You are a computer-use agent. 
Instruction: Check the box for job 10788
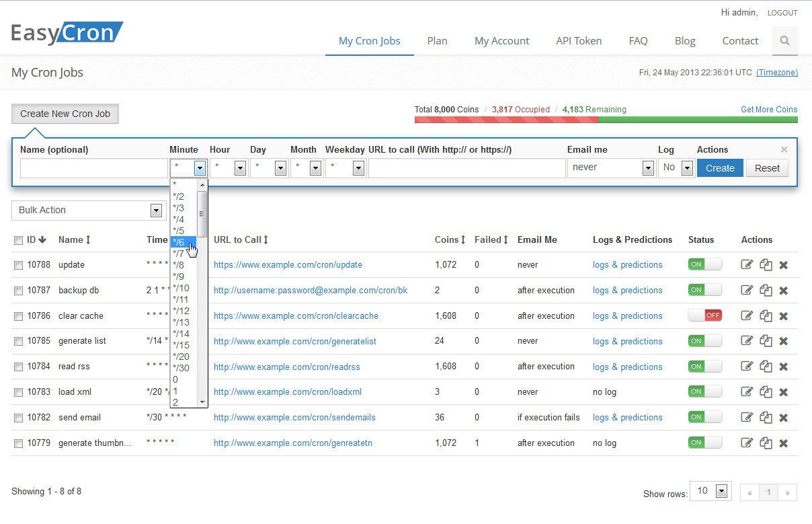click(19, 265)
